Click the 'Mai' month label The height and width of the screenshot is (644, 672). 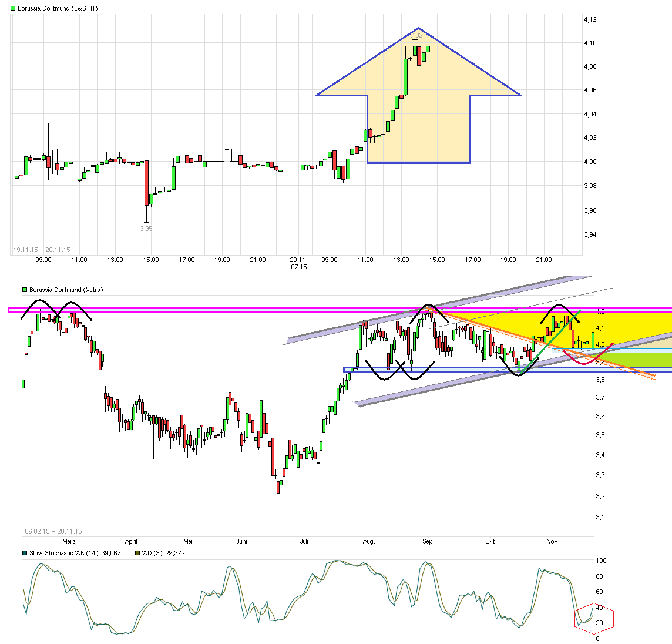pyautogui.click(x=188, y=541)
